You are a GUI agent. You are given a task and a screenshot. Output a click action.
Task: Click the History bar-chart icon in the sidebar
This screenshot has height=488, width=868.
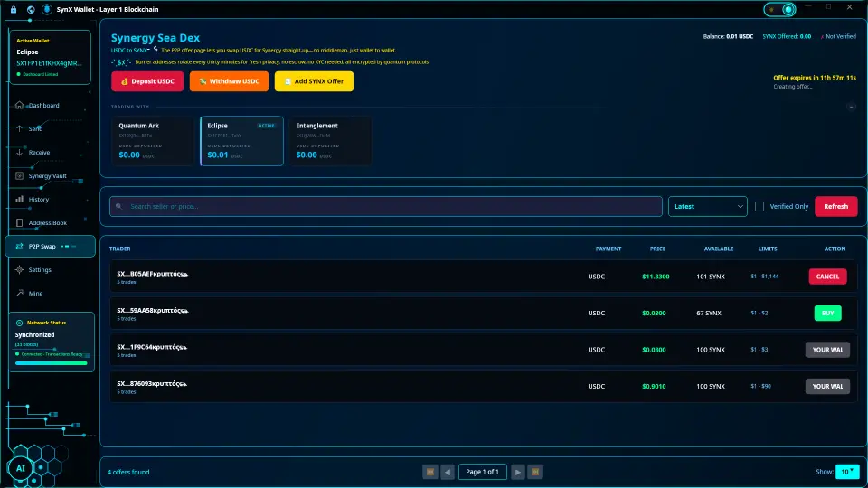pyautogui.click(x=19, y=199)
